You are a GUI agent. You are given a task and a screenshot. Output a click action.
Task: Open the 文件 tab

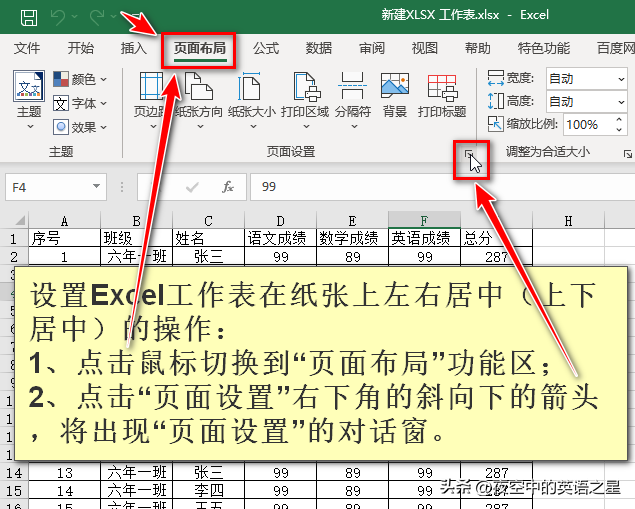click(27, 48)
